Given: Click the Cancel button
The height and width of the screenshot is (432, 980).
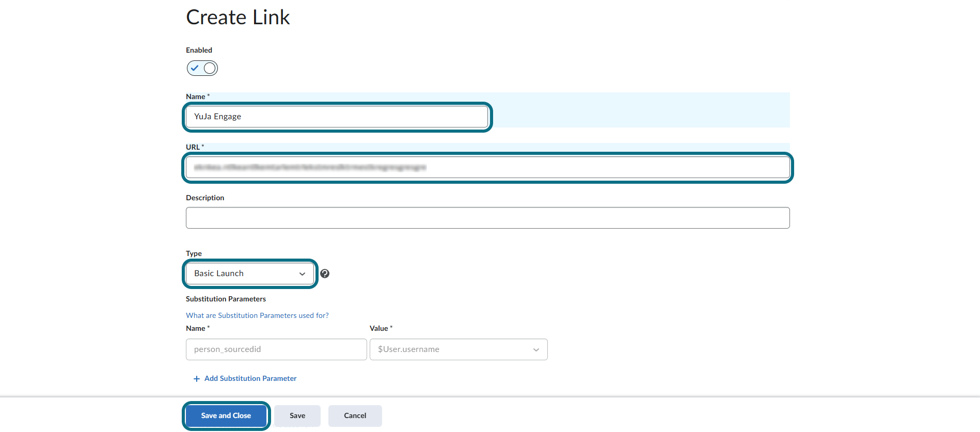Looking at the screenshot, I should tap(355, 415).
